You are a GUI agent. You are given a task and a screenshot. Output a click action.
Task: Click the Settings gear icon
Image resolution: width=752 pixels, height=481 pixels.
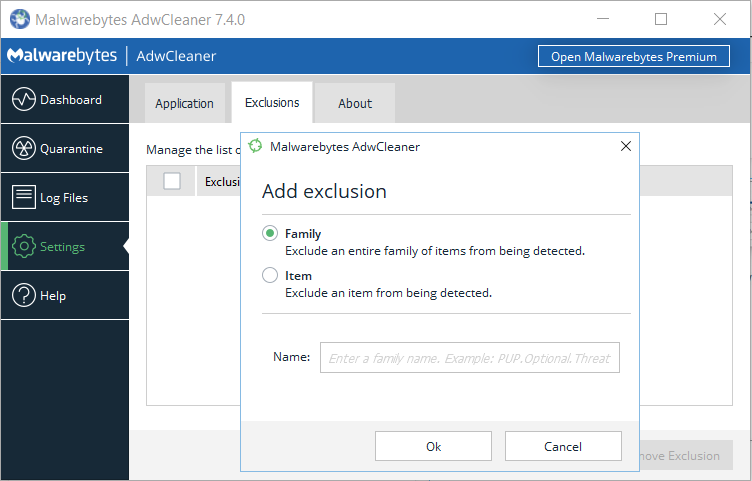(x=24, y=246)
